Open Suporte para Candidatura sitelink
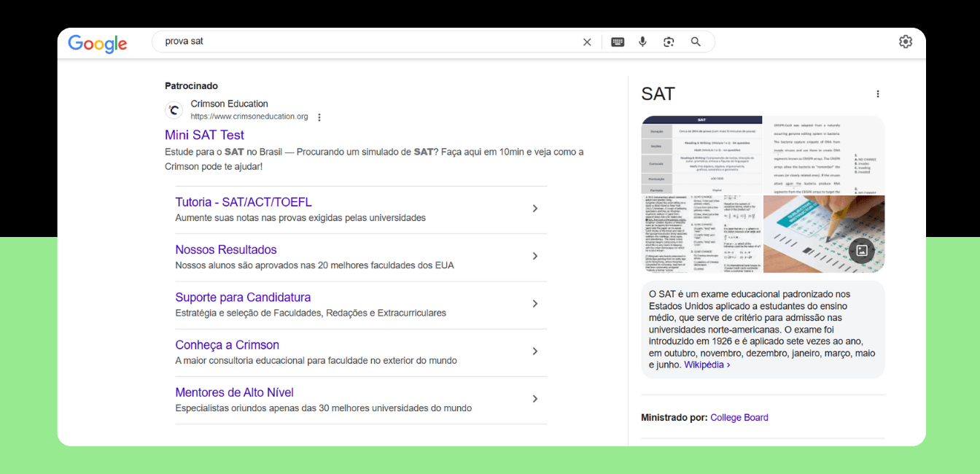Viewport: 980px width, 474px height. click(243, 298)
